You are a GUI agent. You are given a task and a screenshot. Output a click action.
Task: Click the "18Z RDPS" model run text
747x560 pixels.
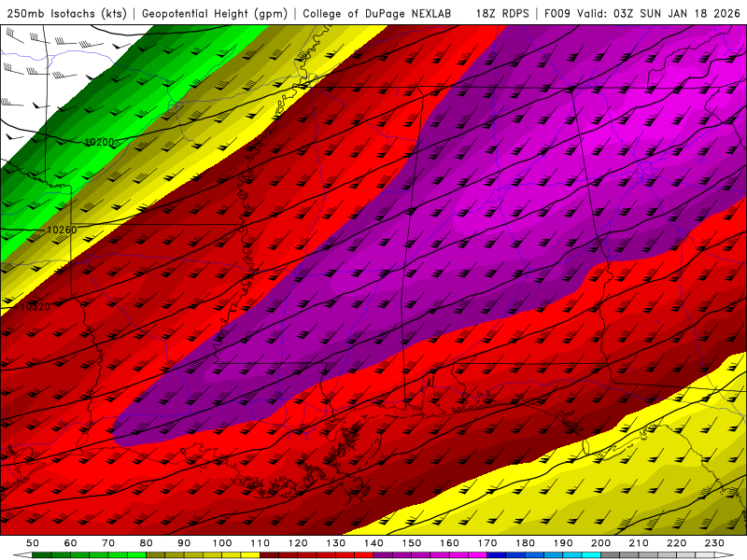click(x=502, y=14)
